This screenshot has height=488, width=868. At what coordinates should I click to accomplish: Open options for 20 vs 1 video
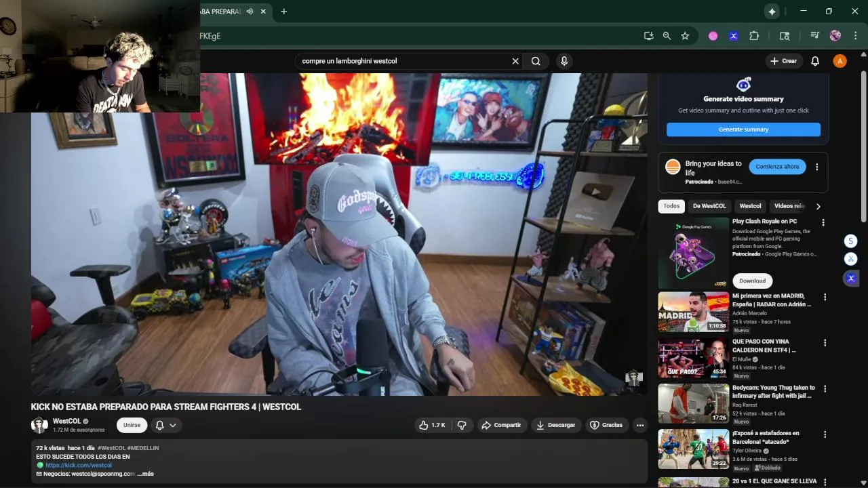(x=825, y=482)
